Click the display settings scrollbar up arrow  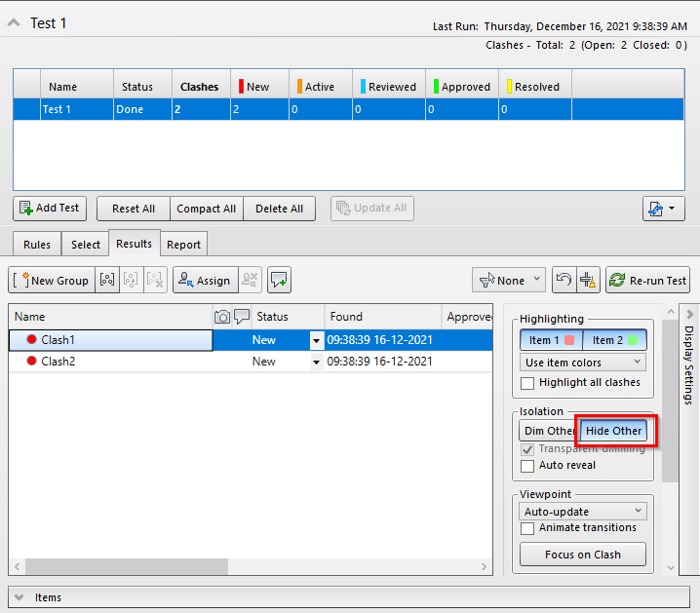(671, 312)
